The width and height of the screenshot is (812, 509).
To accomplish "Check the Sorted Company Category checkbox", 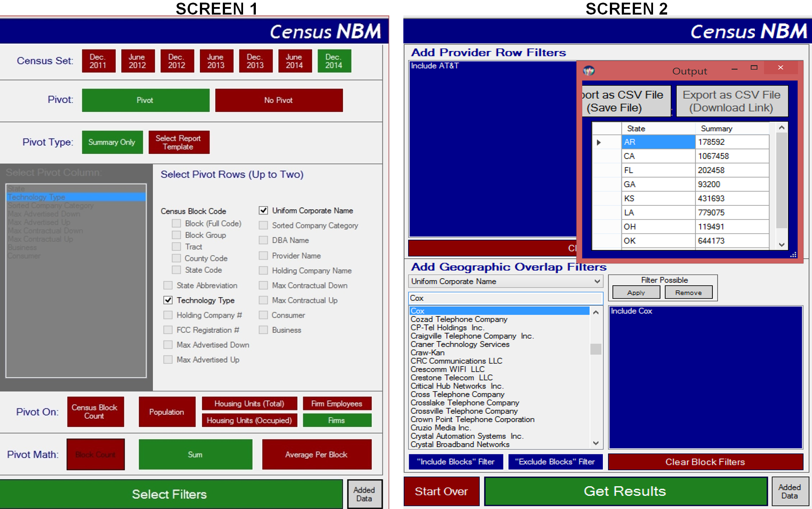I will (x=263, y=225).
